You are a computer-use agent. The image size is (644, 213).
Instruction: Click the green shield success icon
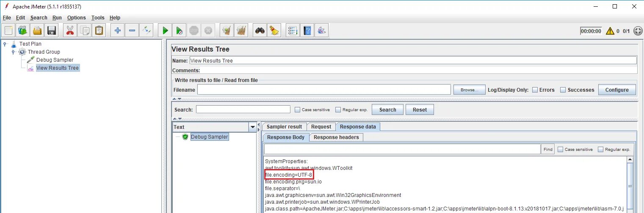click(185, 137)
